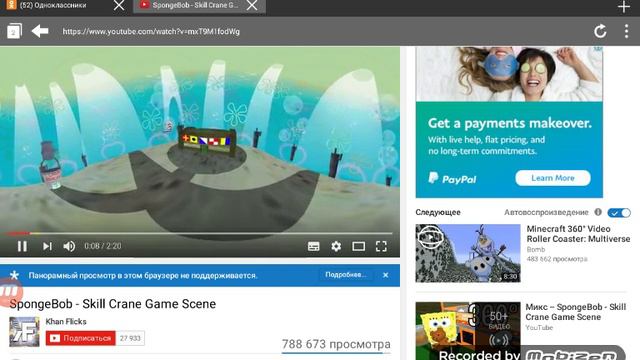Switch to theater mode
The width and height of the screenshot is (640, 360).
358,246
